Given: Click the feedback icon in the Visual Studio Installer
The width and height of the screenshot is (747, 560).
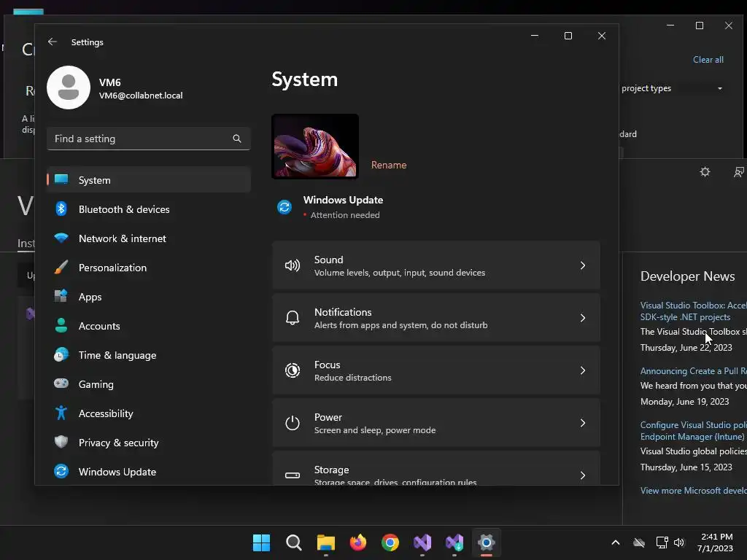Looking at the screenshot, I should (x=738, y=172).
